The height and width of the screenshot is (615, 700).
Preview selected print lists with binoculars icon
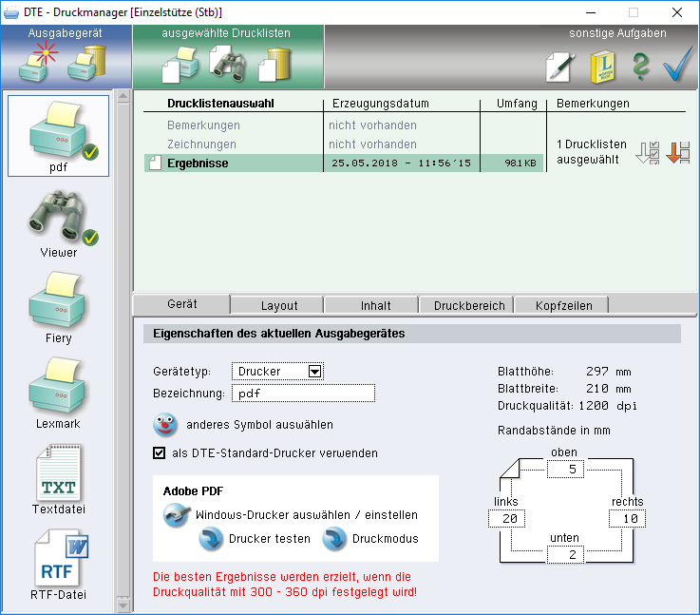tap(228, 64)
